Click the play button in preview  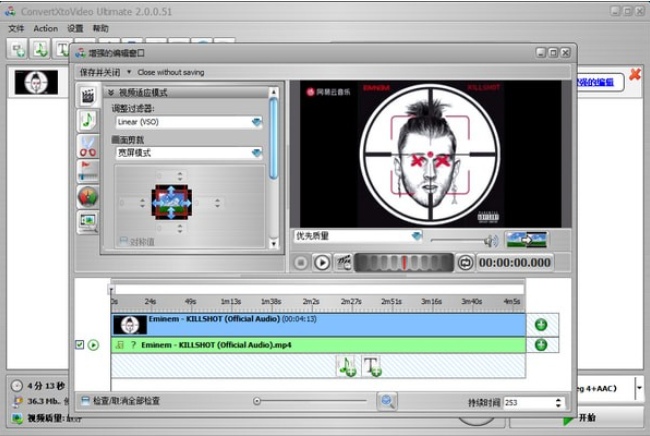point(322,262)
